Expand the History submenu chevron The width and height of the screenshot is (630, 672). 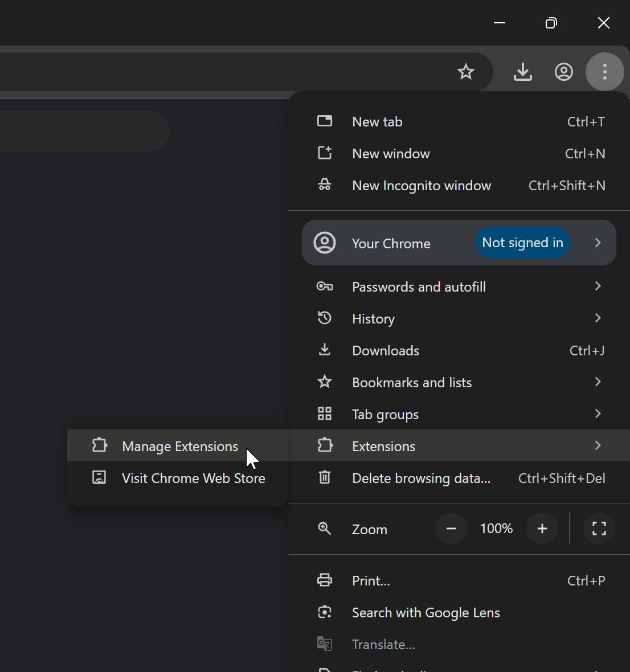pyautogui.click(x=598, y=318)
